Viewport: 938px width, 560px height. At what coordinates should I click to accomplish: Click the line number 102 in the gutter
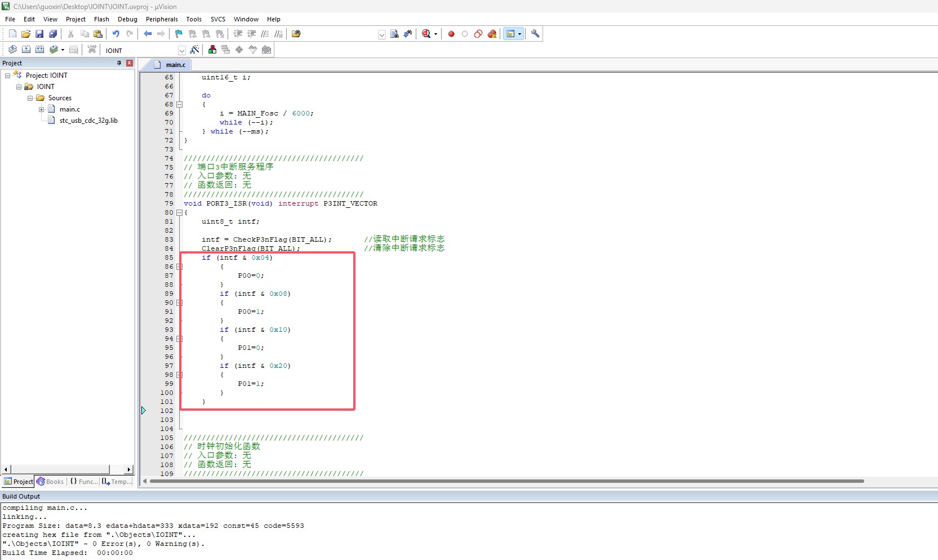(x=167, y=411)
